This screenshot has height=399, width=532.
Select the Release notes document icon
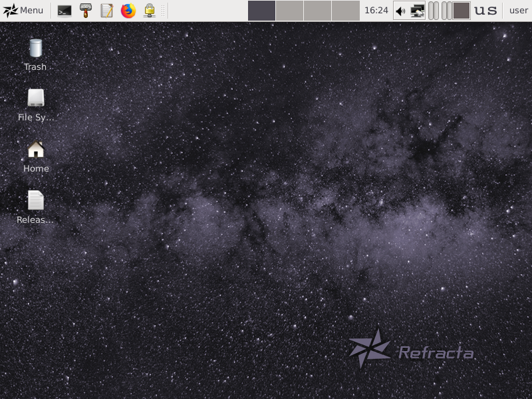(x=36, y=207)
